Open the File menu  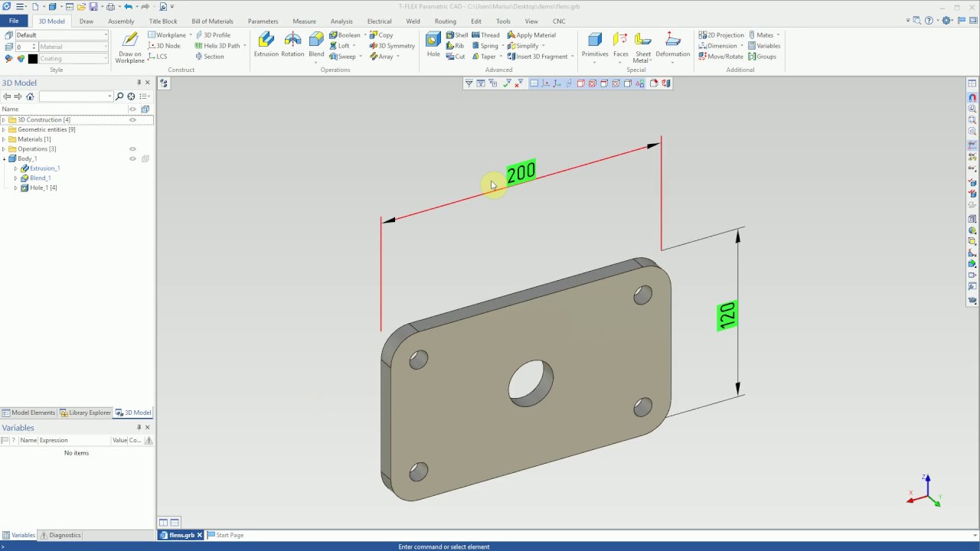click(14, 21)
